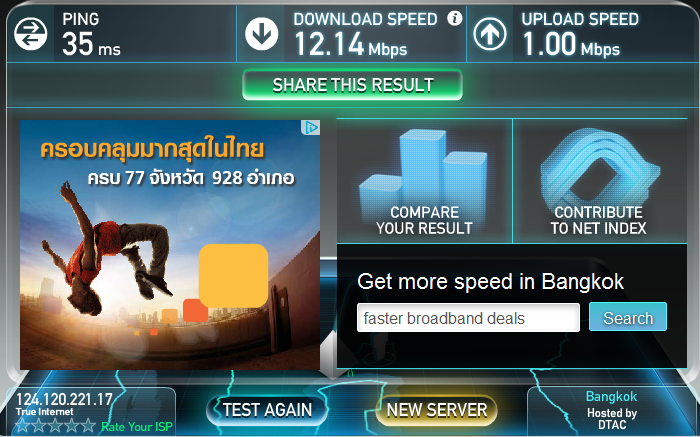Focus the faster broadband deals field
The image size is (700, 437).
[468, 318]
